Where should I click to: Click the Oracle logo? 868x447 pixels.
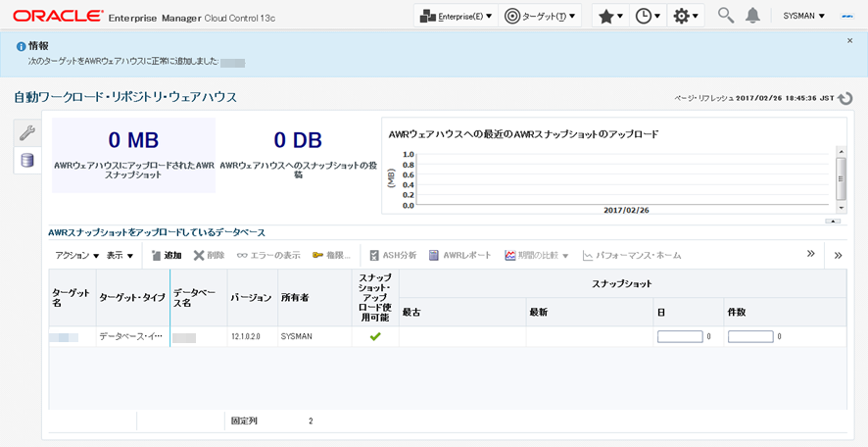58,16
